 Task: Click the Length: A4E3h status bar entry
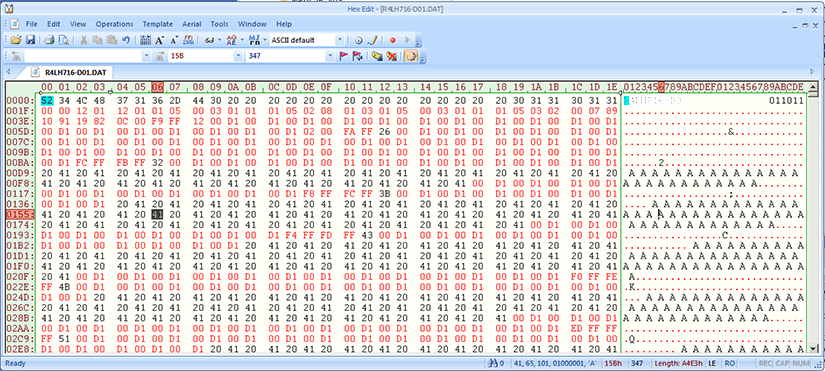(x=679, y=363)
